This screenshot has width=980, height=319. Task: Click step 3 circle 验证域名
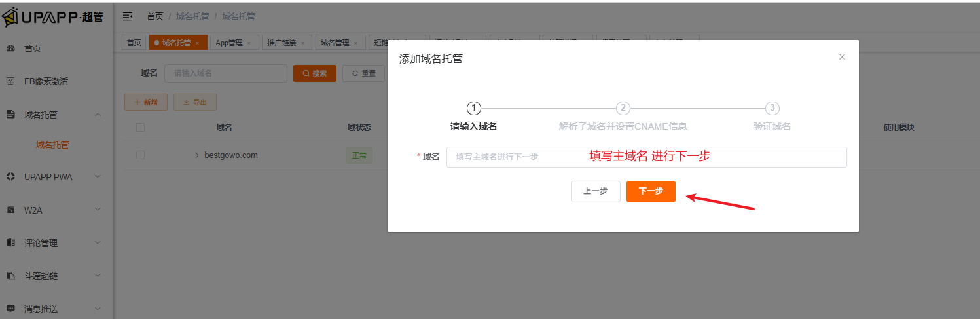[x=772, y=108]
